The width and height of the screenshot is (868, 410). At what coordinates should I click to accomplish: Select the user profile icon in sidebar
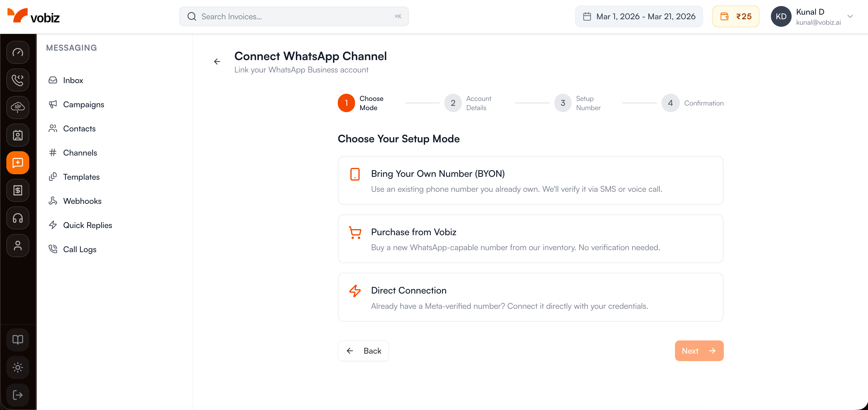tap(18, 246)
